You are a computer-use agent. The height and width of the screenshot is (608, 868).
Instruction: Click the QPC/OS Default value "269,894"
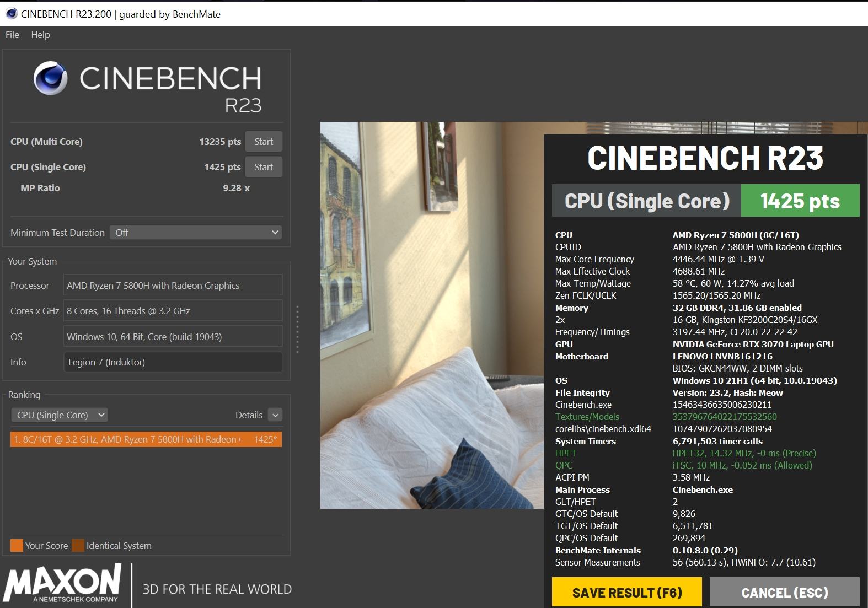(689, 538)
